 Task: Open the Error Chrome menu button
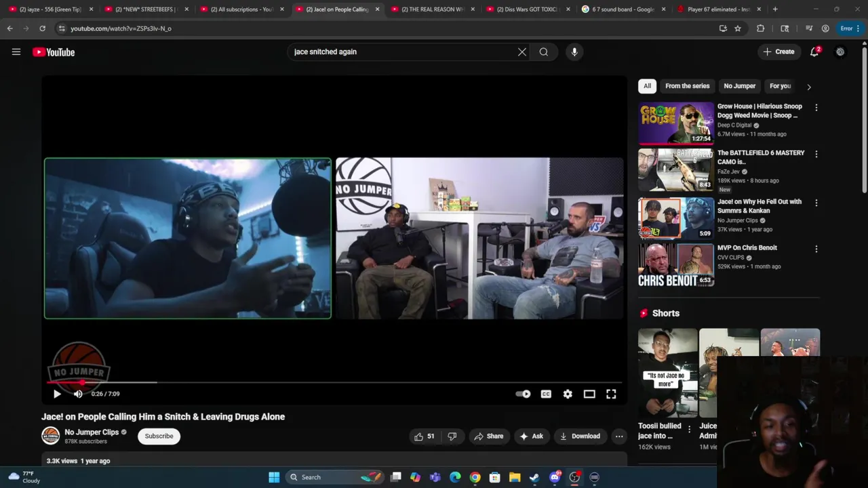pyautogui.click(x=850, y=28)
